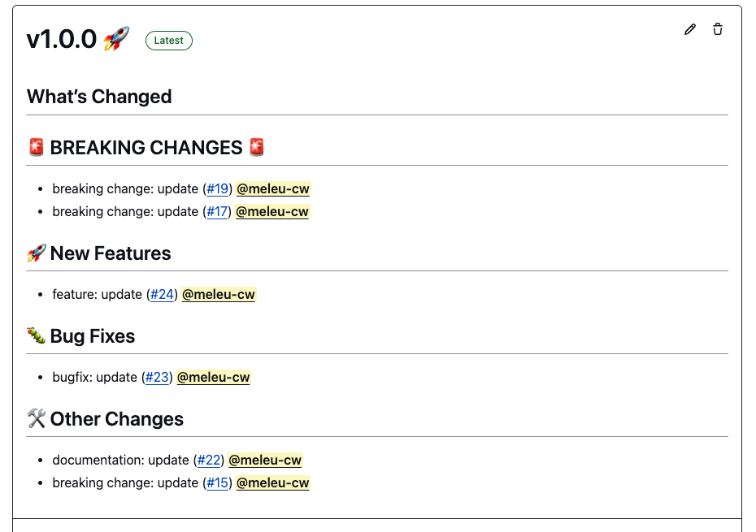
Task: Click the edit release pencil icon
Action: coord(690,30)
